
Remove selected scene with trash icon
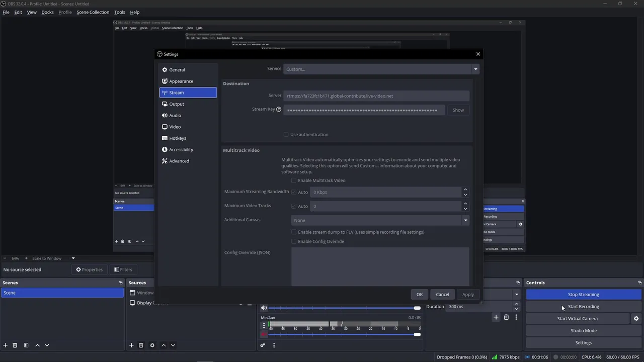pos(15,345)
